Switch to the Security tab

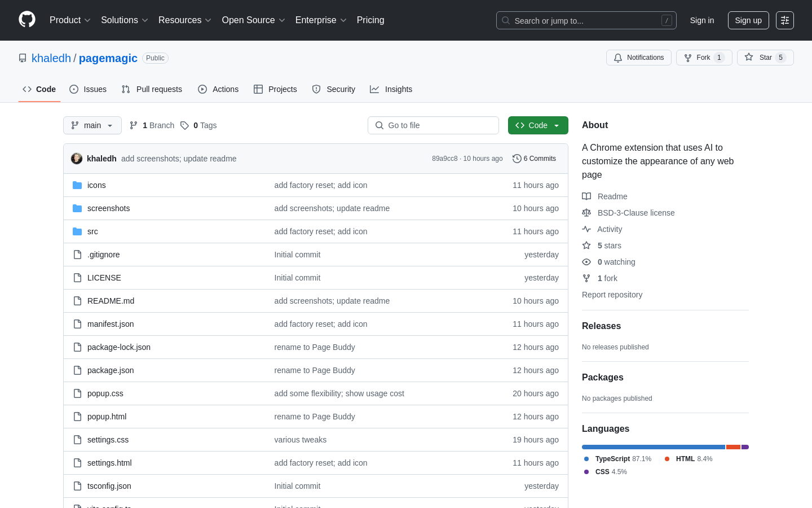pos(334,89)
